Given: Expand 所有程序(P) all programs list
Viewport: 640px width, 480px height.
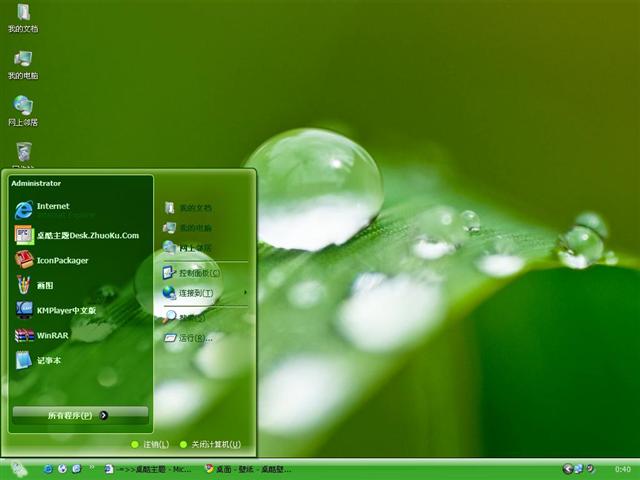Looking at the screenshot, I should [80, 416].
